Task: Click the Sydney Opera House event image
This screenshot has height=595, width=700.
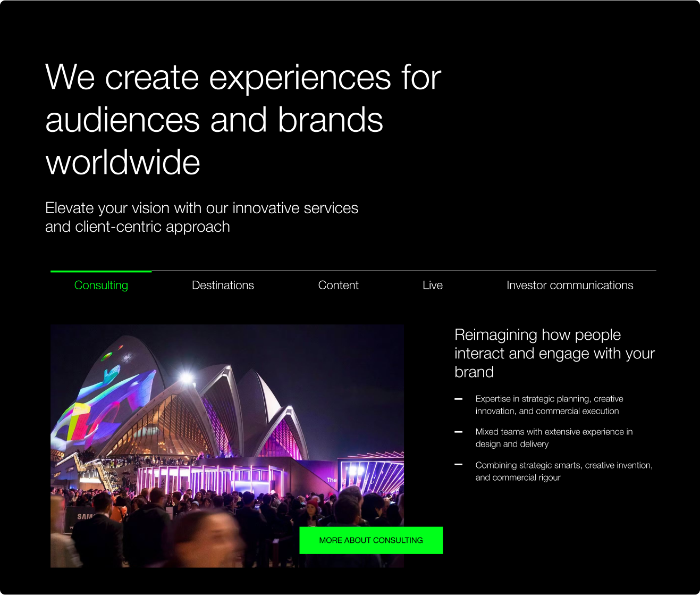Action: click(227, 446)
